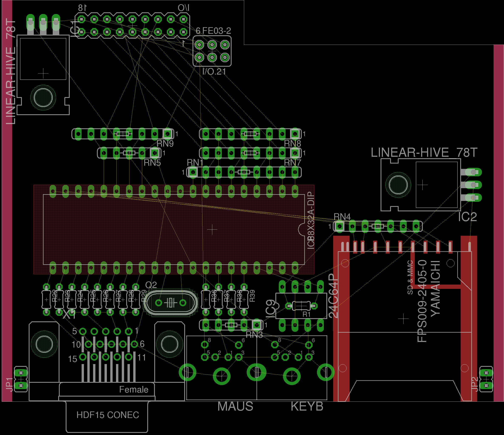The width and height of the screenshot is (504, 435).
Task: Select the RN9 resistor network label
Action: point(165,143)
